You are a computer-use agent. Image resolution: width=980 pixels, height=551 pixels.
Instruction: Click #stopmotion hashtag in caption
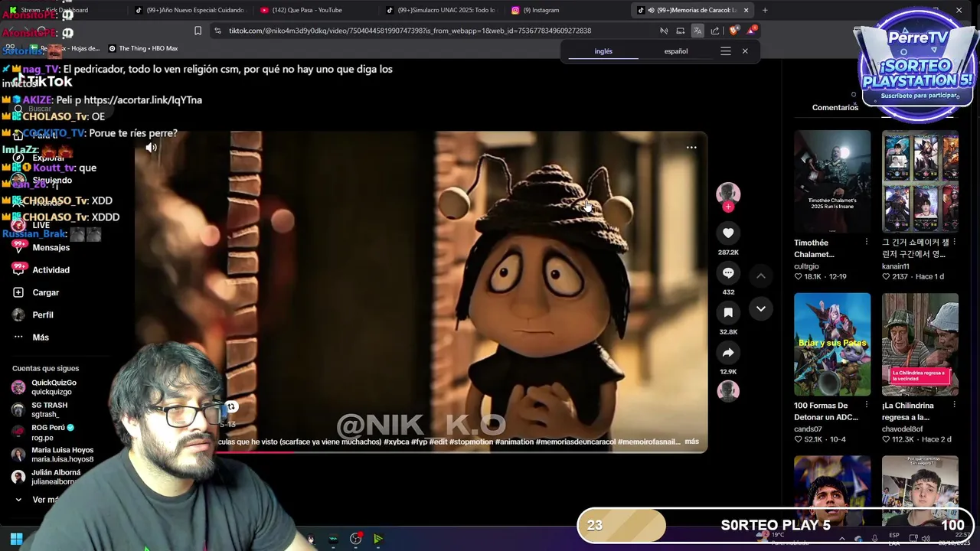(x=471, y=442)
